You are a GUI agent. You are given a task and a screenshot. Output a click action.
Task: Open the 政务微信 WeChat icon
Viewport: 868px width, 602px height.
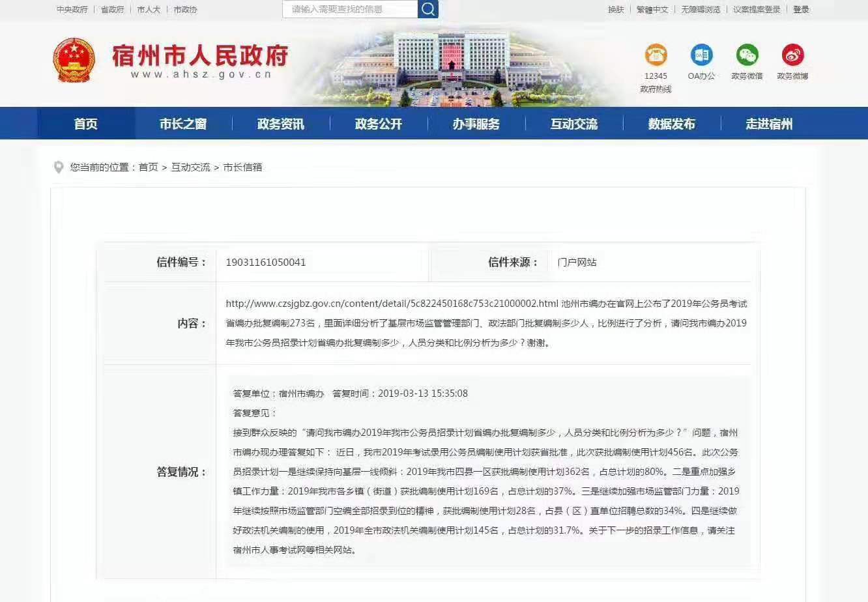click(x=747, y=55)
